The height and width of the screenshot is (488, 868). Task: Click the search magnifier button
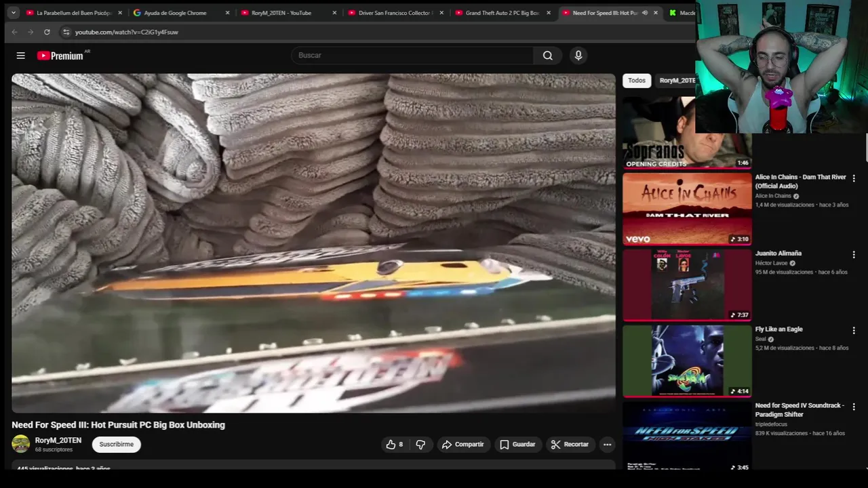click(x=548, y=56)
